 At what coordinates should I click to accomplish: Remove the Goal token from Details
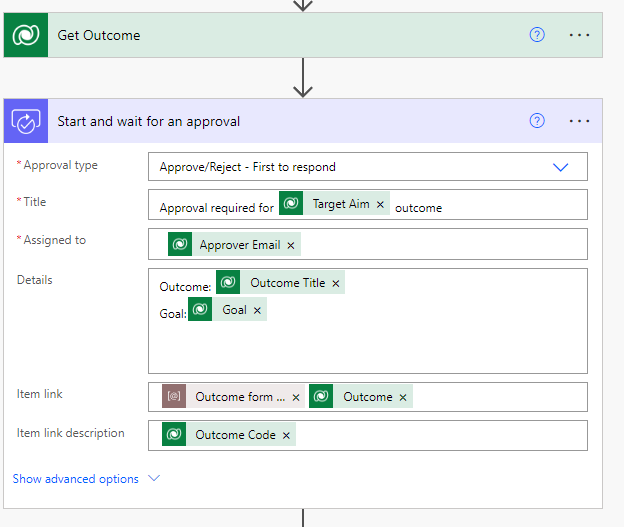[x=257, y=310]
